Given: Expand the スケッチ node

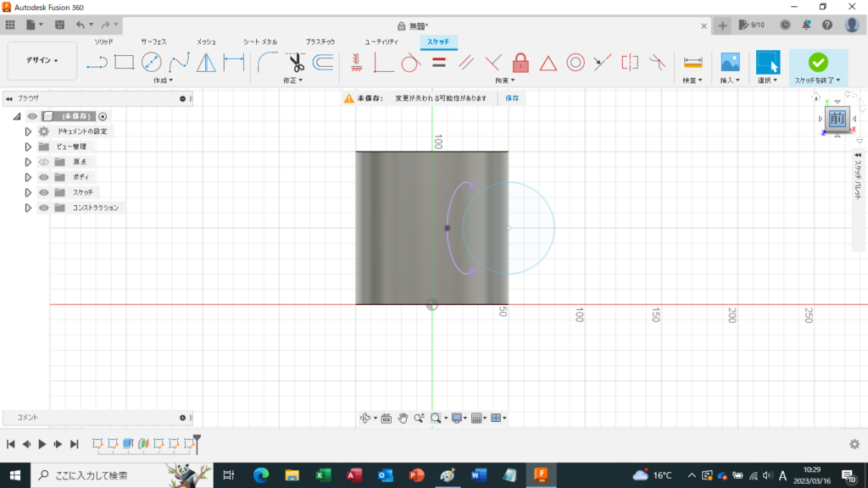Looking at the screenshot, I should click(28, 192).
